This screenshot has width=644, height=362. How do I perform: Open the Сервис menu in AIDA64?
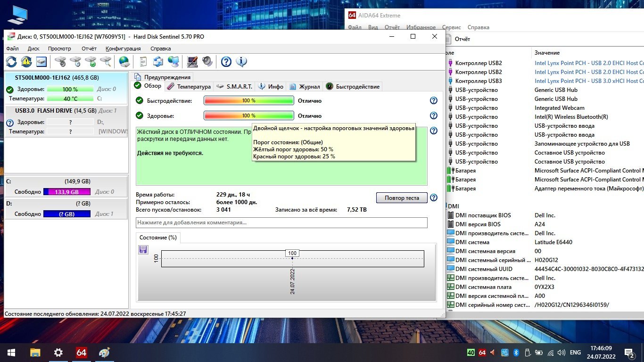pos(452,27)
